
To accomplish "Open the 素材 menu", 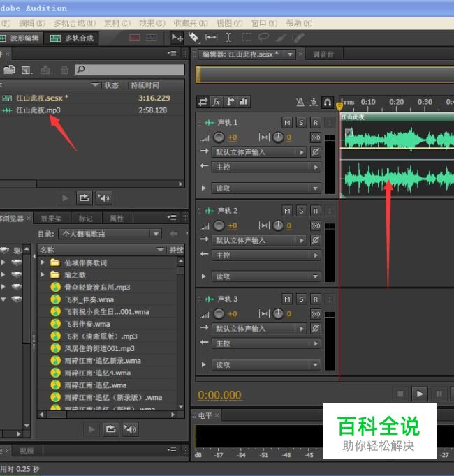I will [117, 23].
